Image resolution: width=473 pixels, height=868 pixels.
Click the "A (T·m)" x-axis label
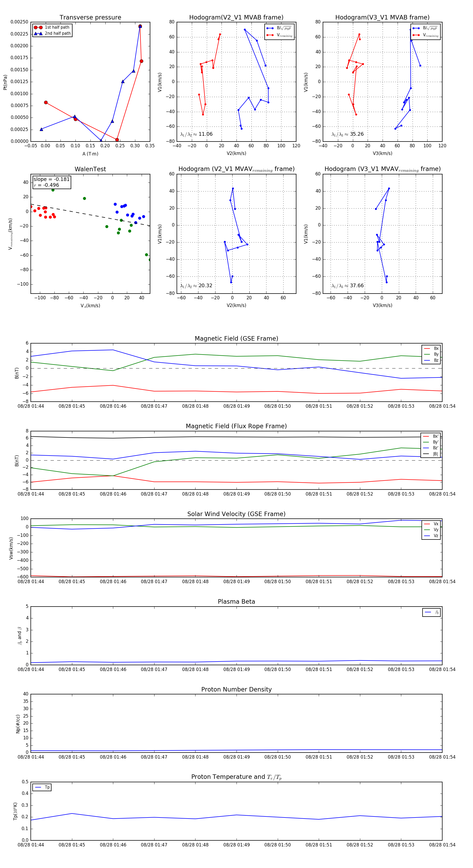pos(90,154)
